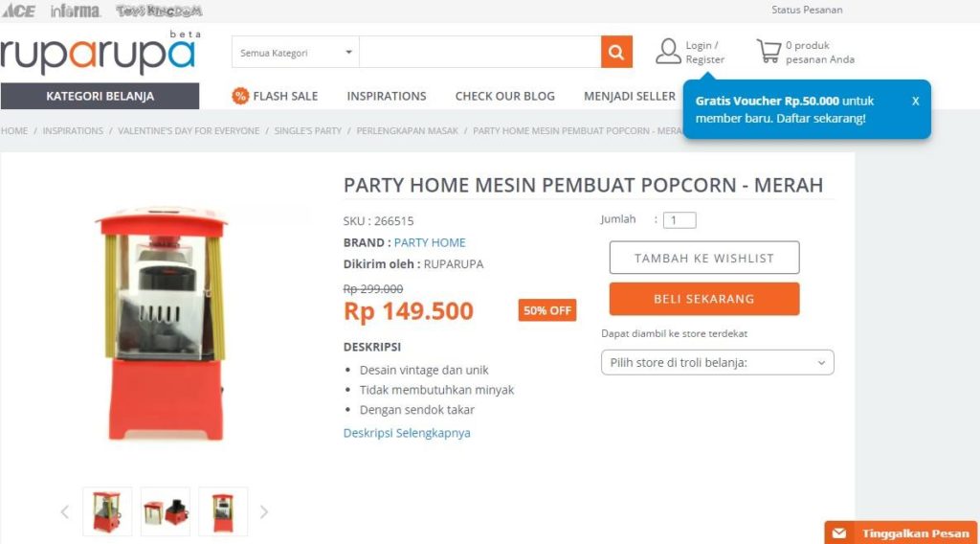Viewport: 980px width, 544px height.
Task: Click the user account icon
Action: click(668, 51)
